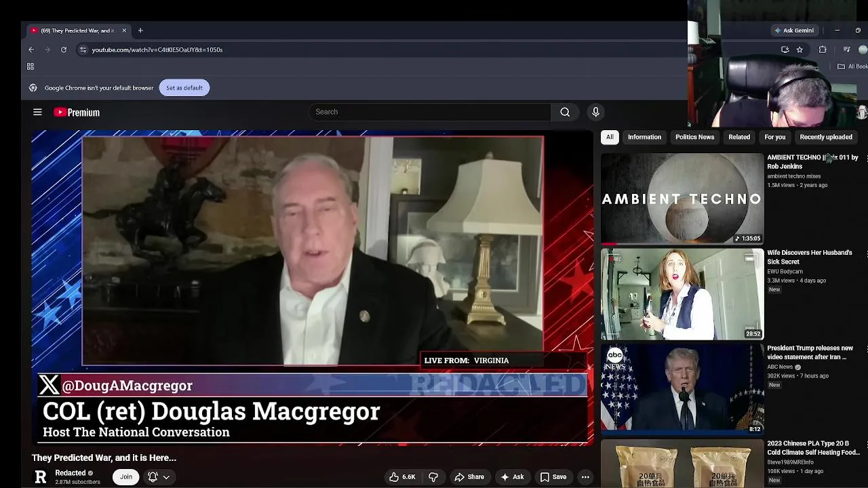The height and width of the screenshot is (488, 868).
Task: Save the video to a playlist
Action: pyautogui.click(x=553, y=477)
